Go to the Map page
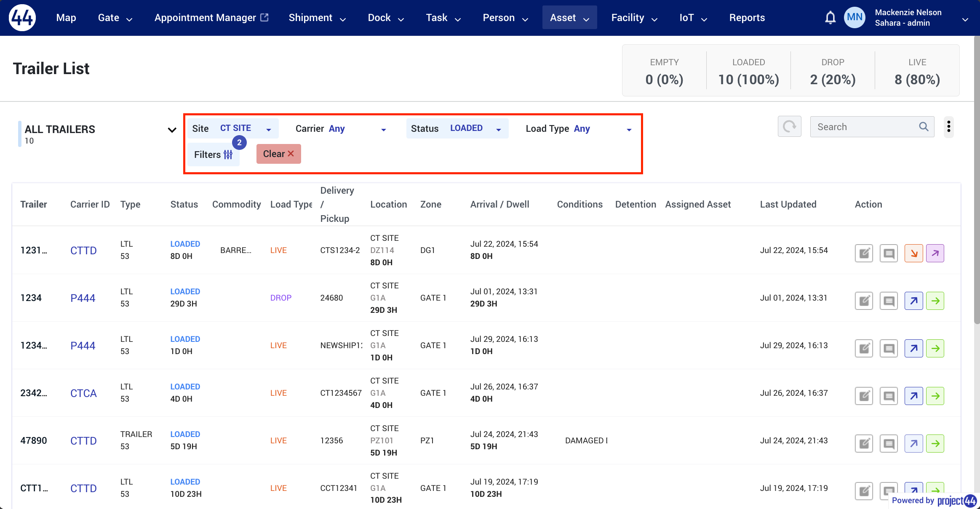 [x=66, y=18]
